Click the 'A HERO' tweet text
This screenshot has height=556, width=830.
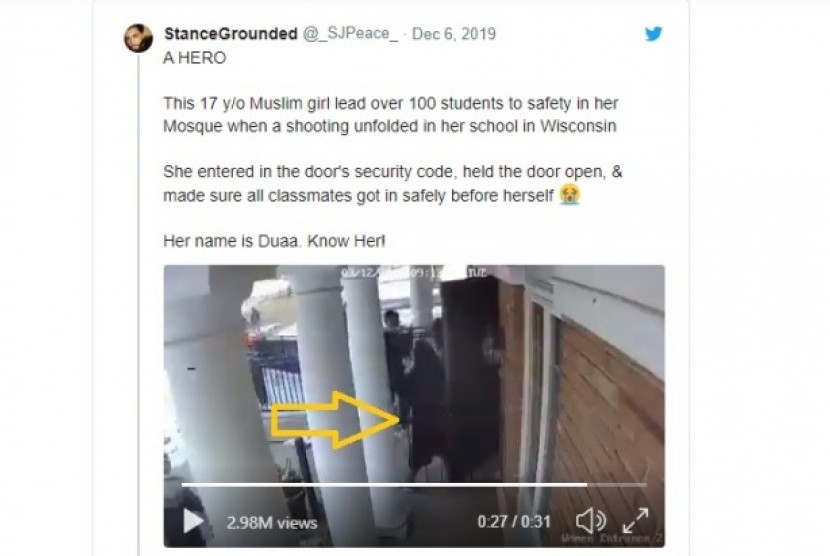click(194, 57)
